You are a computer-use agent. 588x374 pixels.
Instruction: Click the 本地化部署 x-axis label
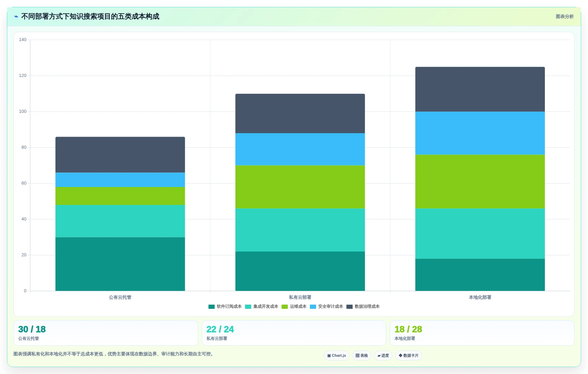[480, 297]
